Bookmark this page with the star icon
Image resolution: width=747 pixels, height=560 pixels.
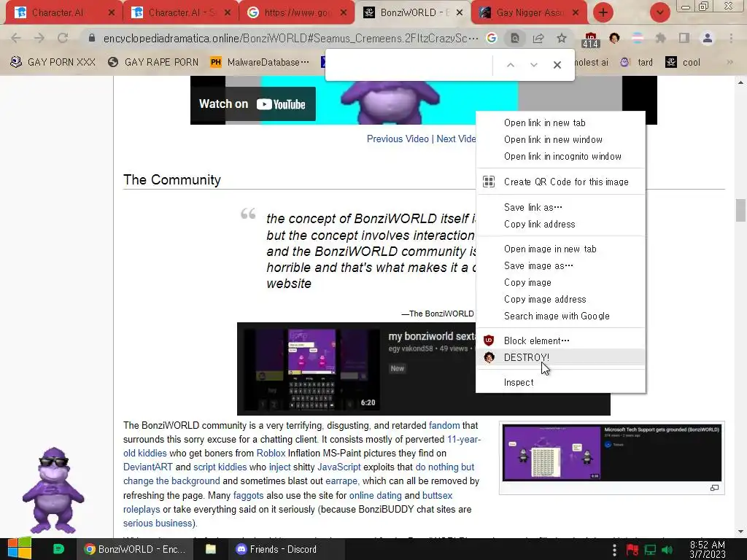562,38
